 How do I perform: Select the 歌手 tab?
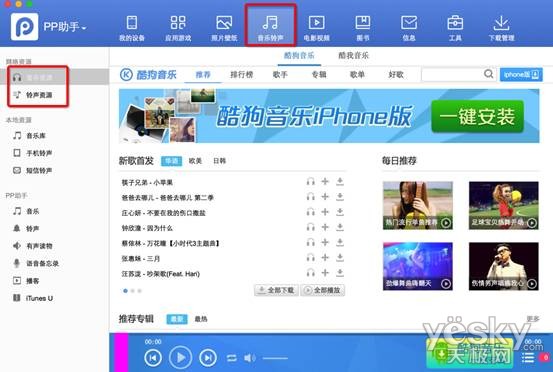[x=280, y=75]
